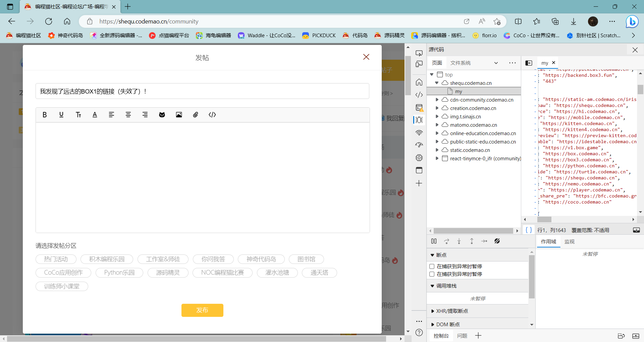Image resolution: width=644 pixels, height=342 pixels.
Task: Collapse the 断点 breakpoints section
Action: tap(432, 255)
